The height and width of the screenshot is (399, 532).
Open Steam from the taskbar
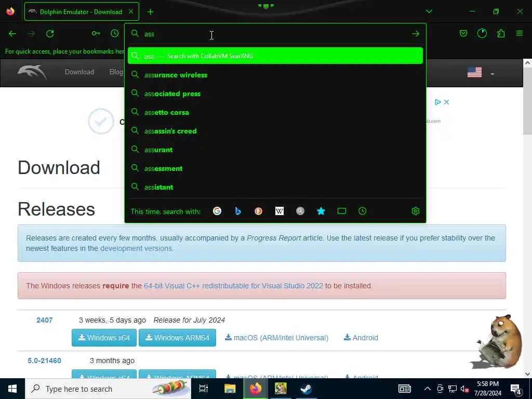[x=307, y=389]
